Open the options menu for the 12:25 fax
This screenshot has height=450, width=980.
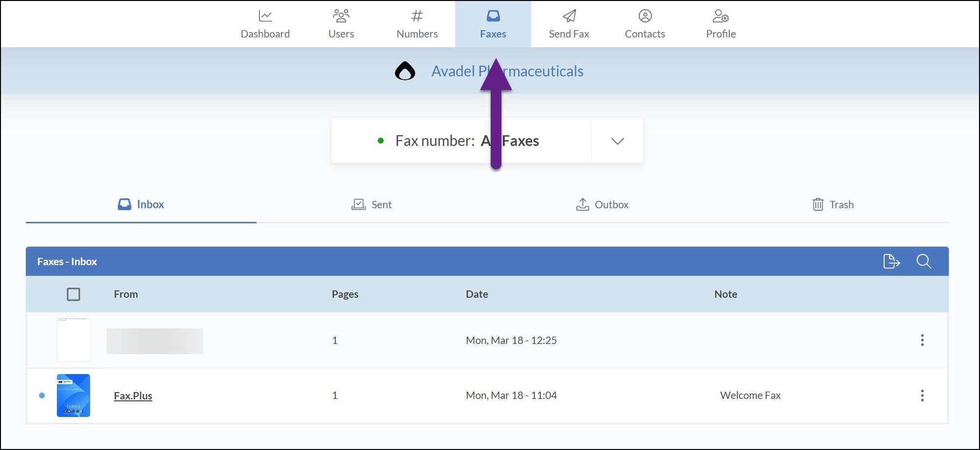(x=922, y=340)
